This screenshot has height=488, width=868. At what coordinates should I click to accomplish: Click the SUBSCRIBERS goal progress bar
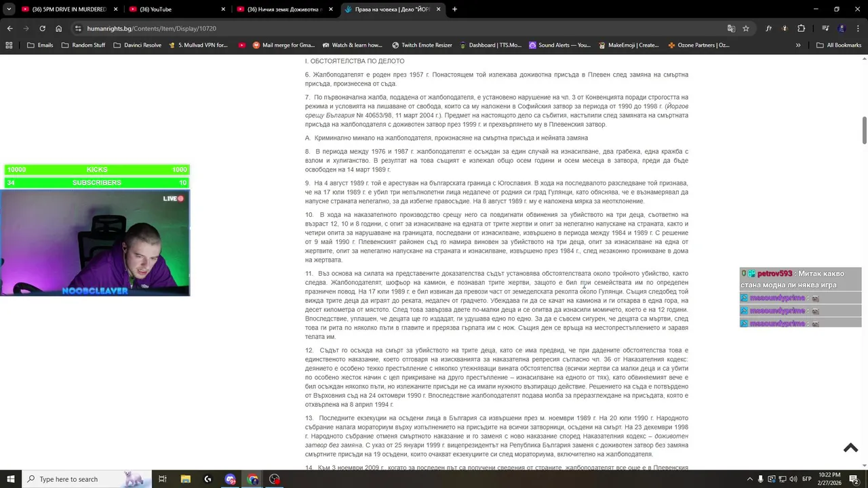coord(97,182)
